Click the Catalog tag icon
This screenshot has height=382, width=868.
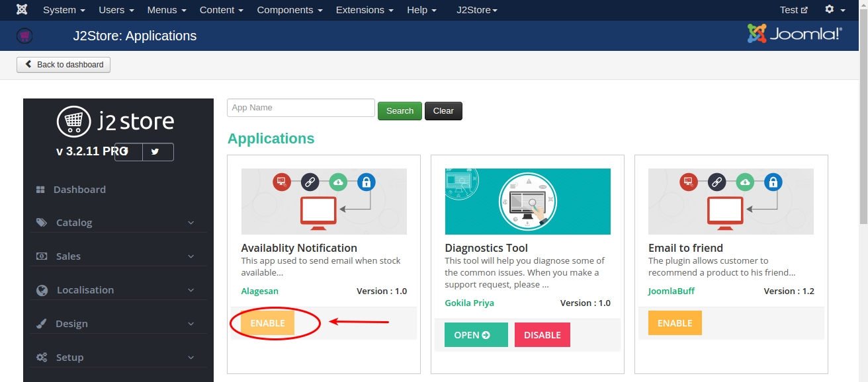pyautogui.click(x=42, y=223)
